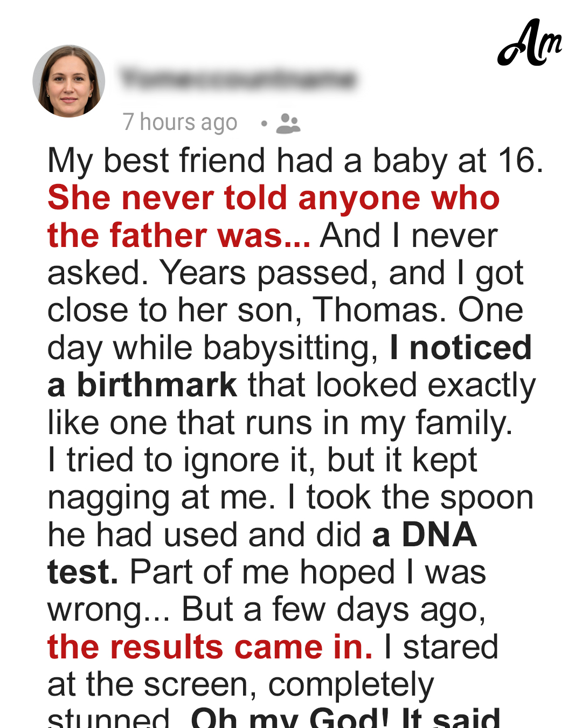The image size is (582, 728).
Task: Click the bold phrase "a birthmark"
Action: [142, 385]
